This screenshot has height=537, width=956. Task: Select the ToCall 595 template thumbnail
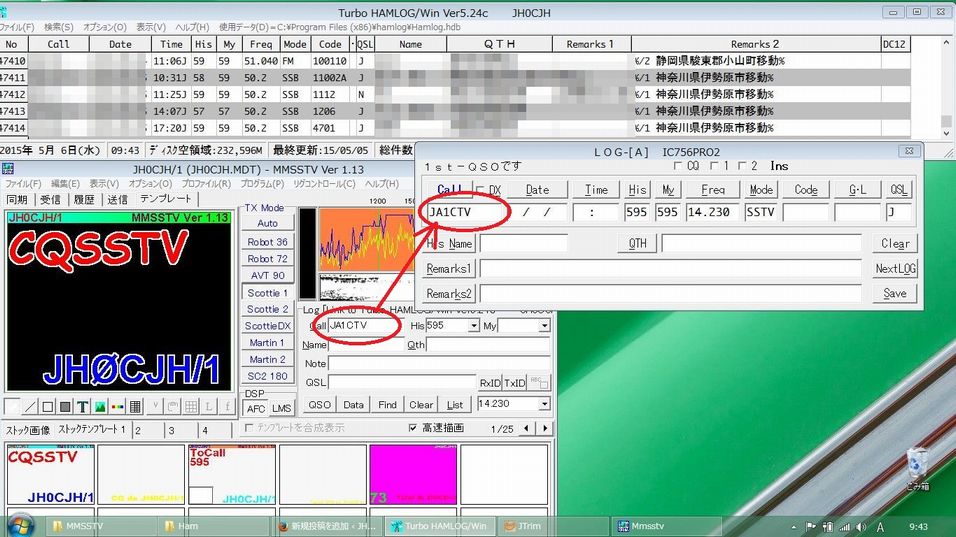(232, 475)
